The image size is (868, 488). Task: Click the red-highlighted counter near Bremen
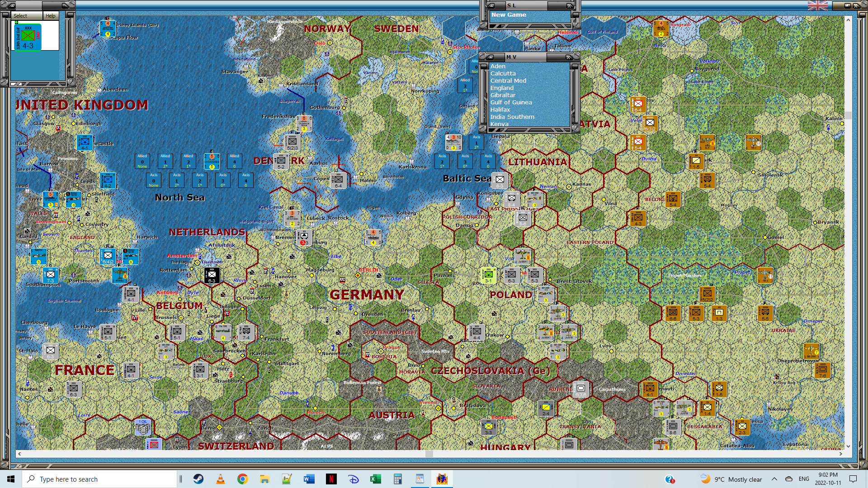click(x=304, y=238)
